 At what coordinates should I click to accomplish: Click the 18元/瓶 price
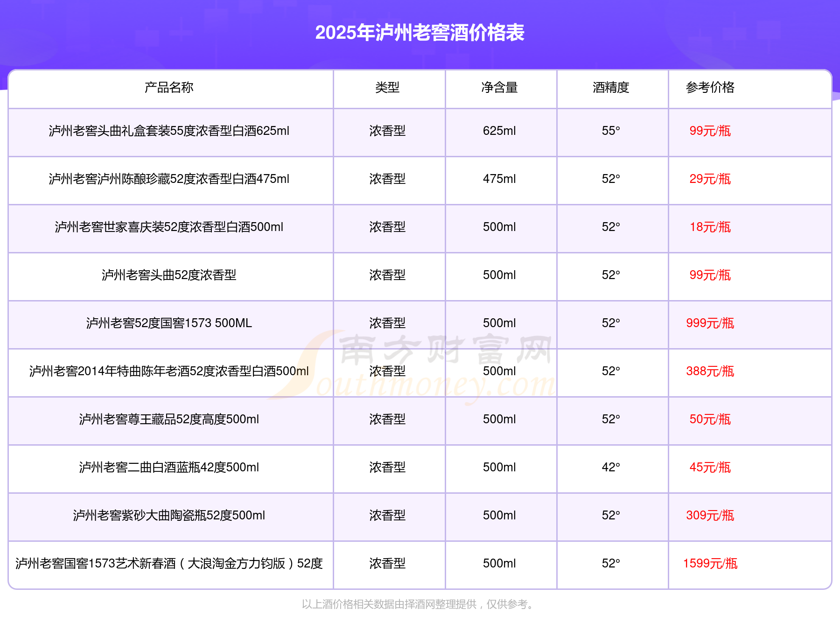(710, 227)
